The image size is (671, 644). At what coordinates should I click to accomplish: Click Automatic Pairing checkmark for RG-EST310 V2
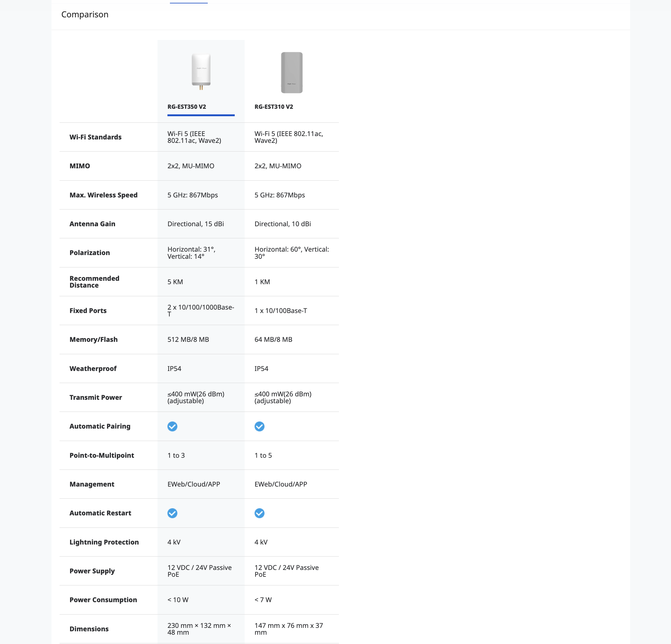[260, 426]
